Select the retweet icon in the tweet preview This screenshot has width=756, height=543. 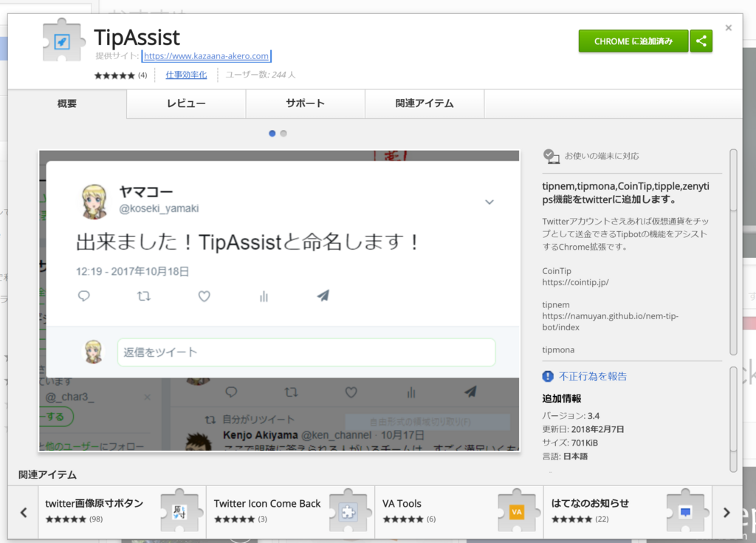click(144, 296)
